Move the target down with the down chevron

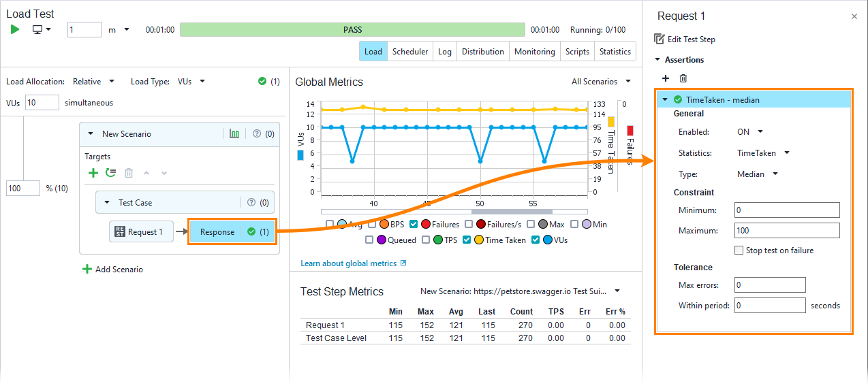[x=164, y=173]
